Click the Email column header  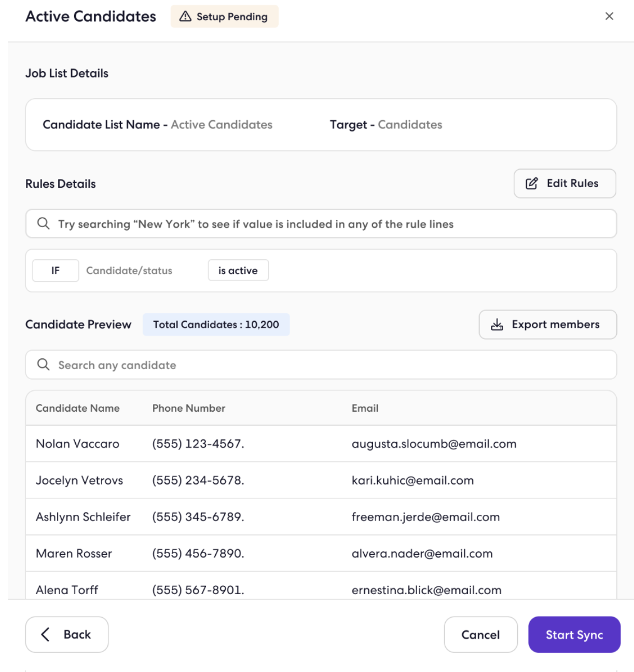(365, 408)
